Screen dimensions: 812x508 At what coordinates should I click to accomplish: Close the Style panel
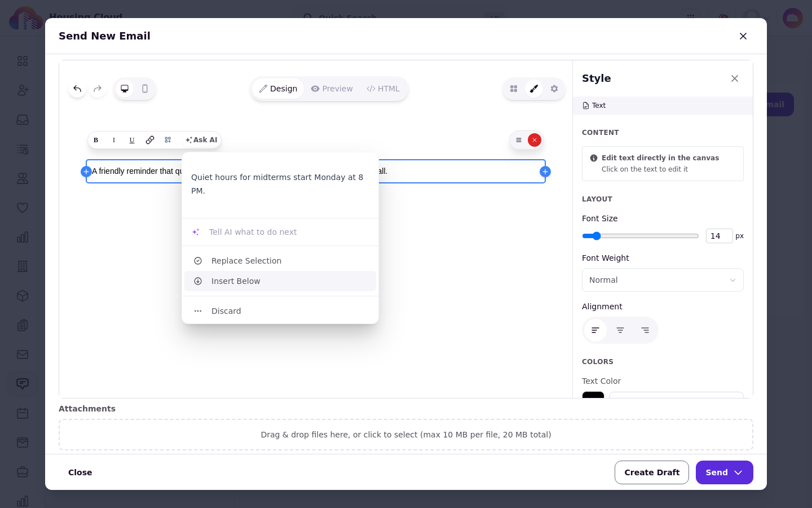(x=735, y=78)
